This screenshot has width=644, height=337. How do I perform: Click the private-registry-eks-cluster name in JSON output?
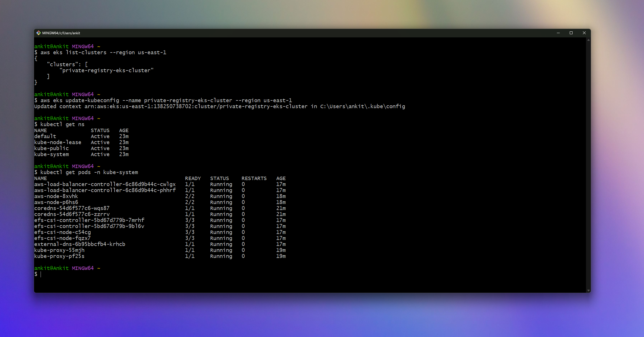(107, 70)
